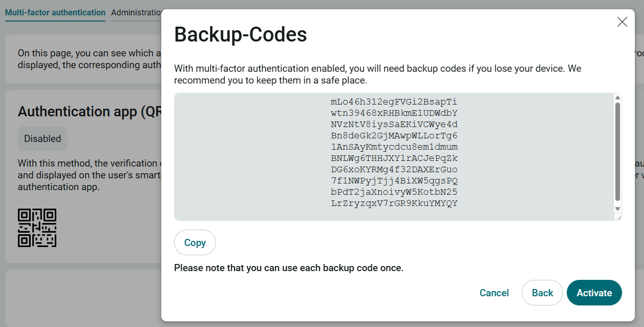Click the Disabled status badge

point(42,138)
